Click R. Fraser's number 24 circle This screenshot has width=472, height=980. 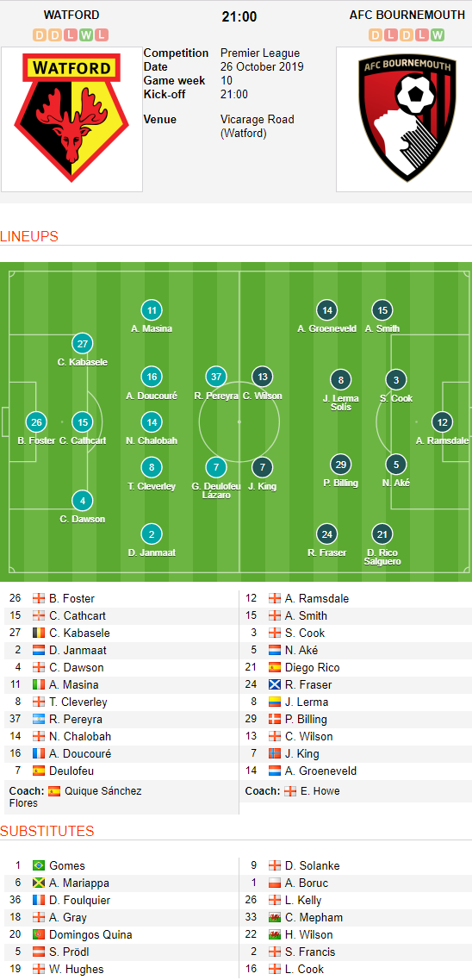[326, 534]
